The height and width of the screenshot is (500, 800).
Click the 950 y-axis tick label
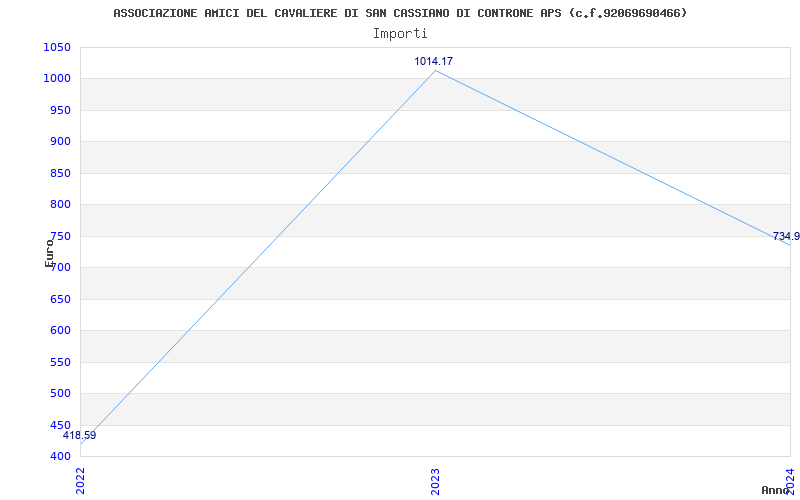[x=60, y=111]
